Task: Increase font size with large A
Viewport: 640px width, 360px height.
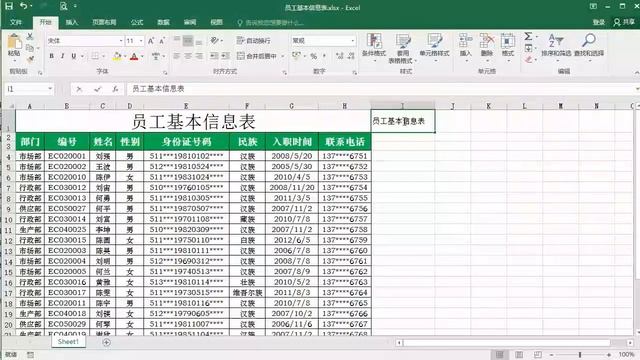Action: point(151,41)
